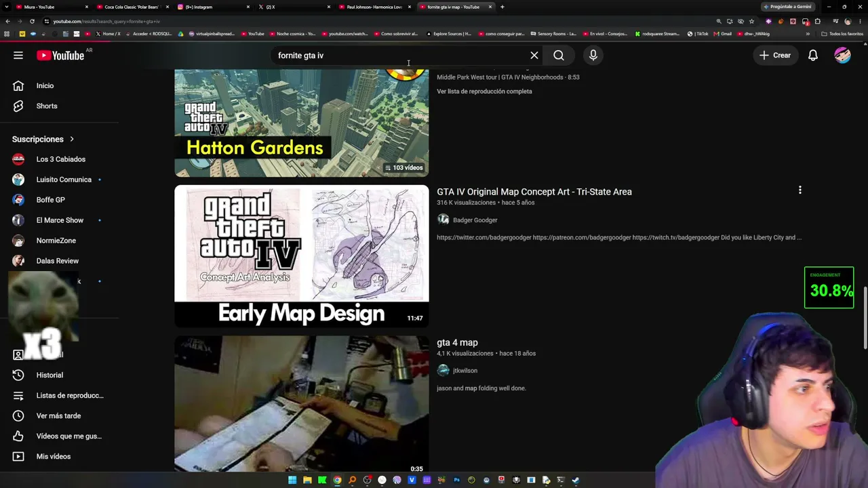This screenshot has width=868, height=488.
Task: Open the Hatton Gardens playlist thumbnail
Action: click(x=302, y=123)
